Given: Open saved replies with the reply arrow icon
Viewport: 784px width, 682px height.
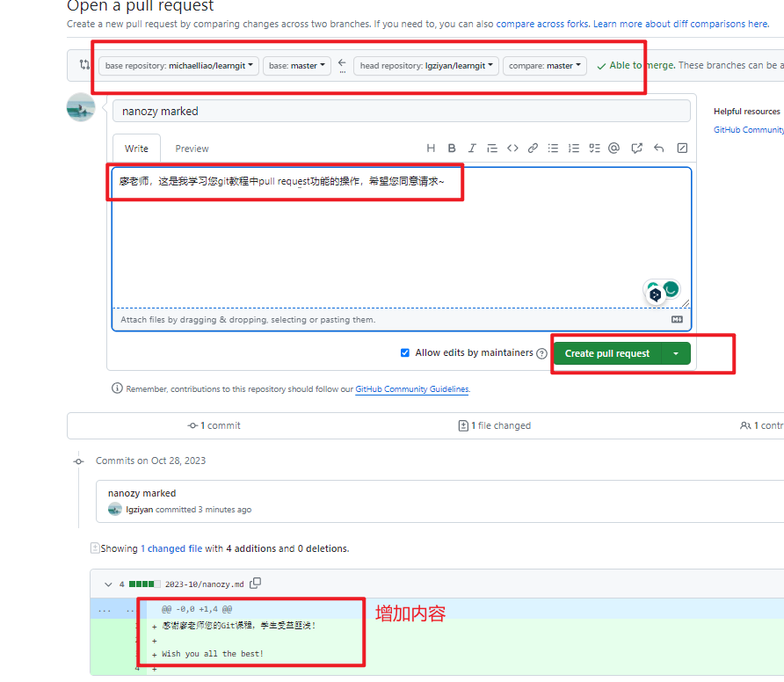Looking at the screenshot, I should [659, 148].
